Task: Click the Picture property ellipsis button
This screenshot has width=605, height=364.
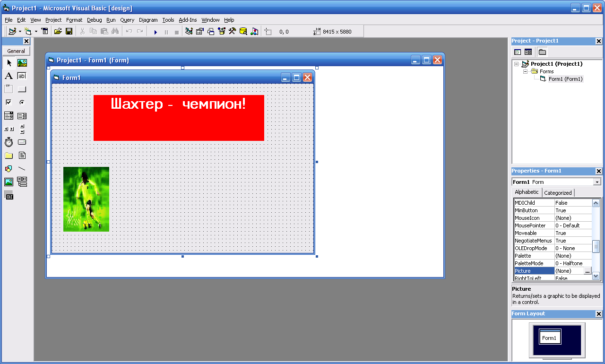Action: pyautogui.click(x=588, y=271)
